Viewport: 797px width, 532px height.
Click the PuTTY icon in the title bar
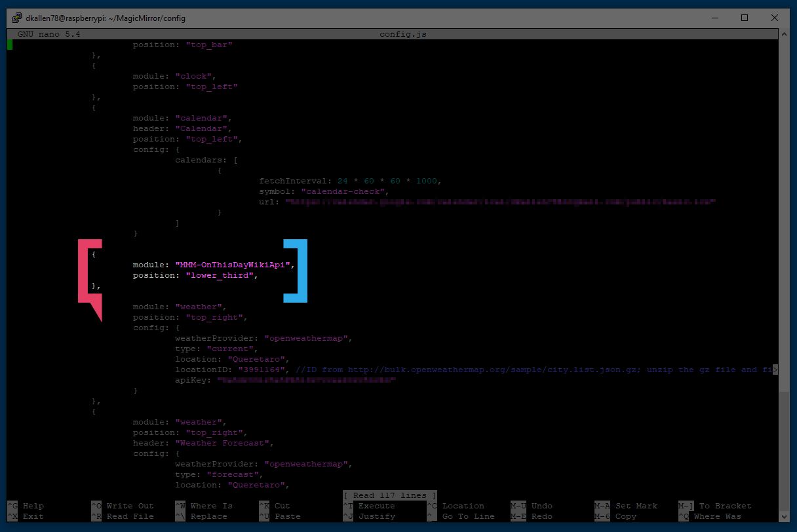(x=17, y=18)
